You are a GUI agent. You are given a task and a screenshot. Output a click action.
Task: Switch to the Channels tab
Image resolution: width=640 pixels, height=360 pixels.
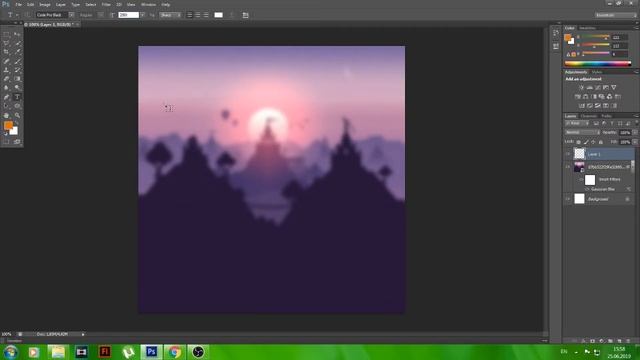[589, 116]
